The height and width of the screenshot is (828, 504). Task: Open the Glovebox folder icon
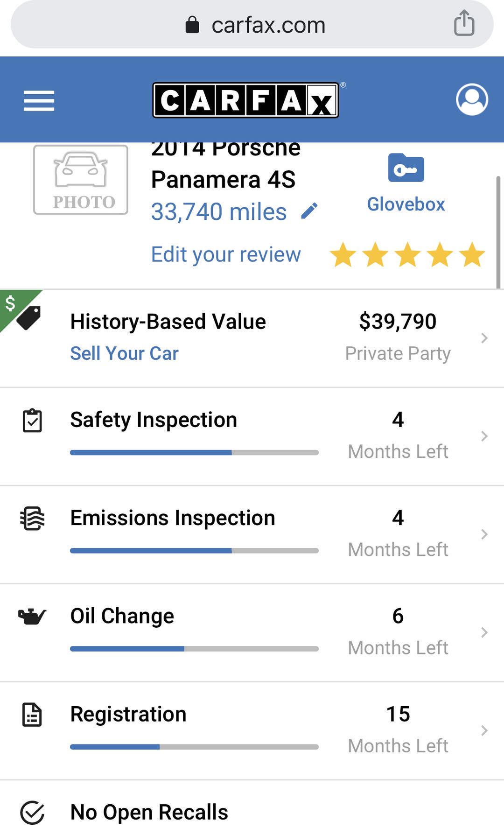[406, 168]
